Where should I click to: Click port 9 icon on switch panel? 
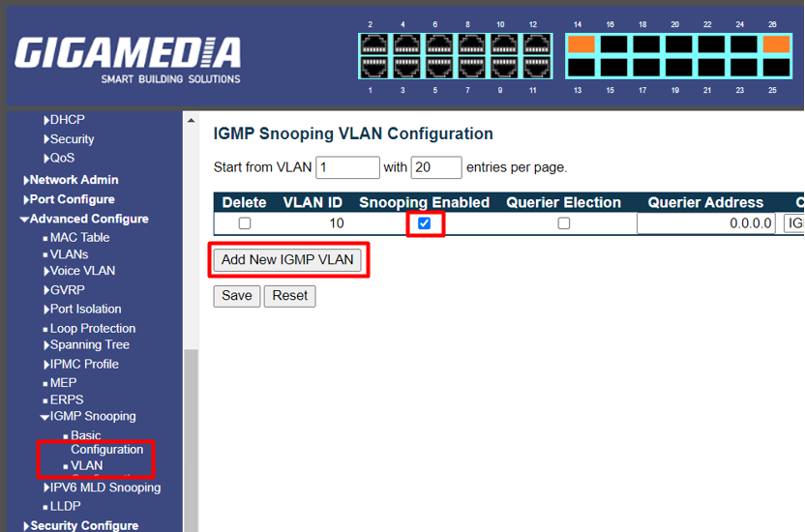point(504,67)
